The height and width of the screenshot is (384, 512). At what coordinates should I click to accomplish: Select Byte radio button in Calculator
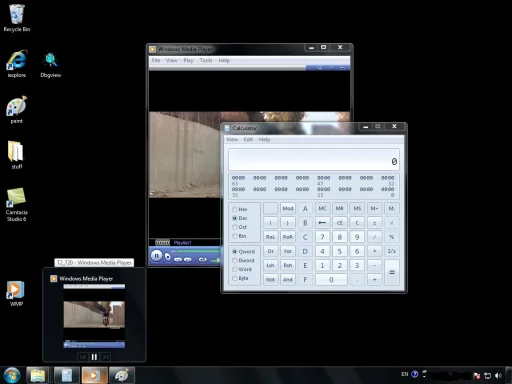[x=235, y=278]
